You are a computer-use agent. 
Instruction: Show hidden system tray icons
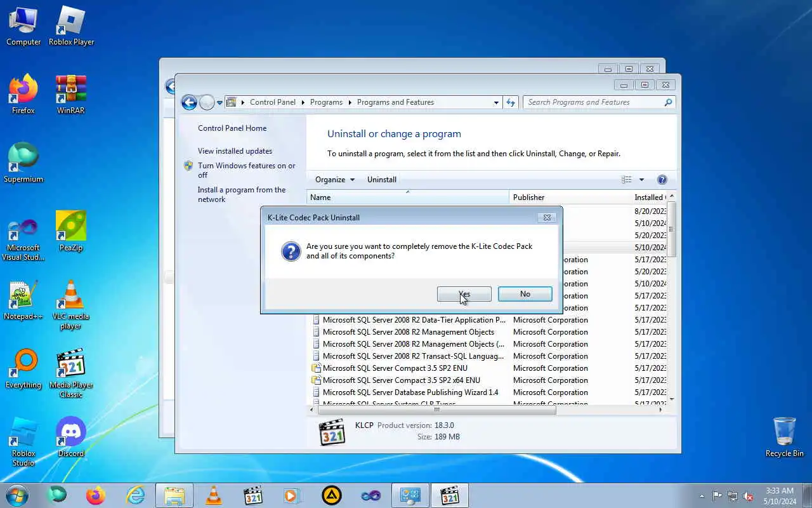[702, 496]
